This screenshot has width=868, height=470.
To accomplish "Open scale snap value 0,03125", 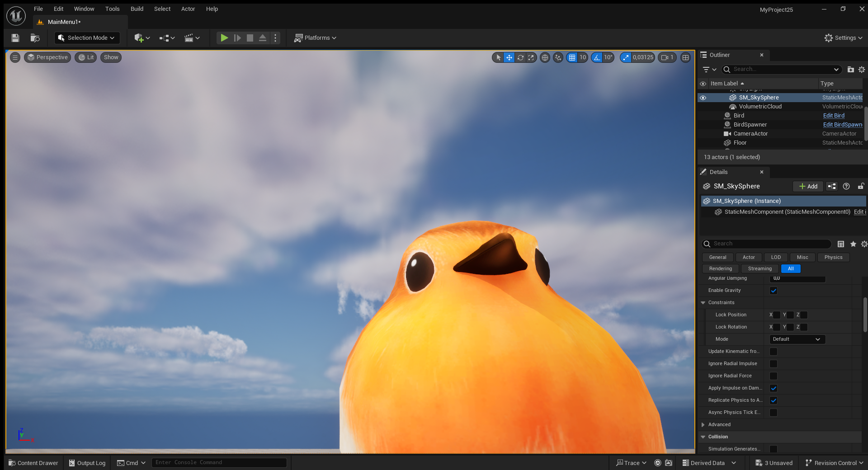I will click(643, 57).
